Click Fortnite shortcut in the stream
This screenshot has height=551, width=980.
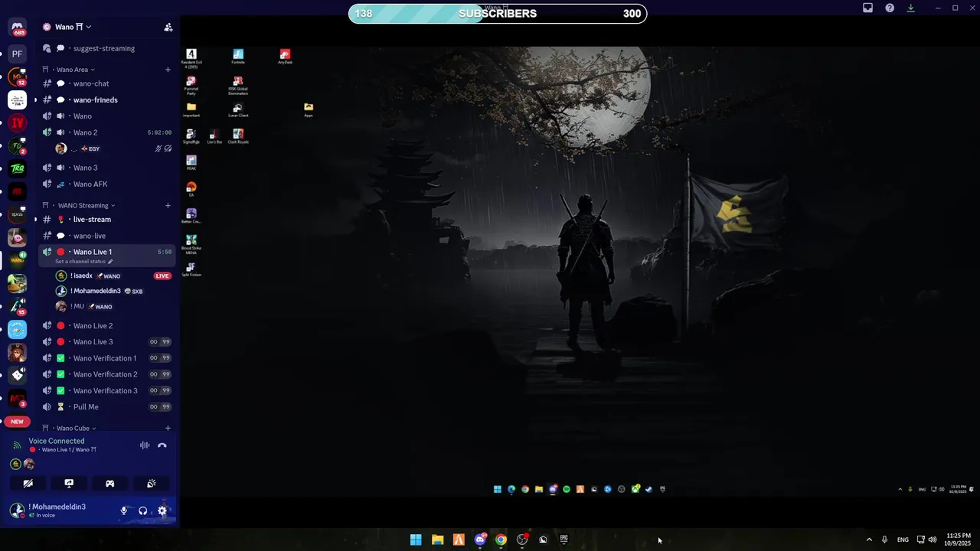tap(238, 57)
